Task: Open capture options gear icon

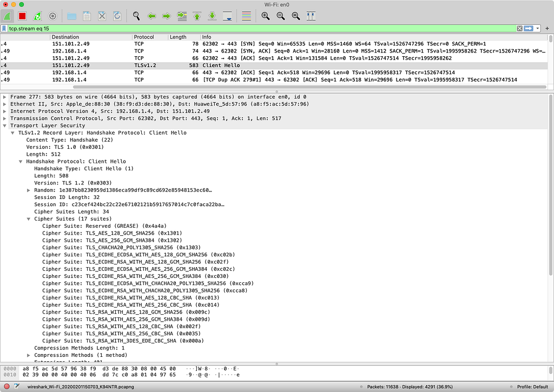Action: (52, 16)
